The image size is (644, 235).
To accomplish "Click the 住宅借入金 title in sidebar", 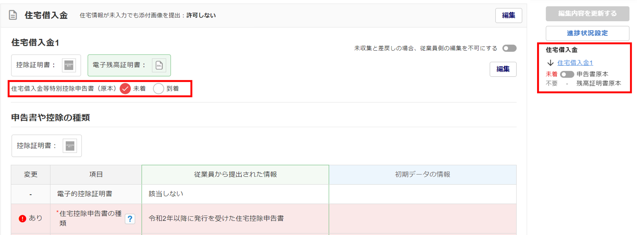I will 562,50.
